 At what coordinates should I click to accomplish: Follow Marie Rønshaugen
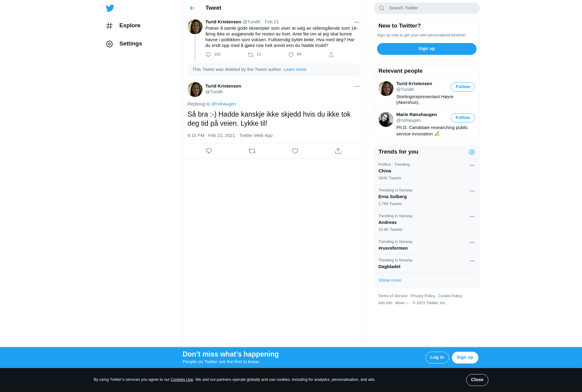463,118
